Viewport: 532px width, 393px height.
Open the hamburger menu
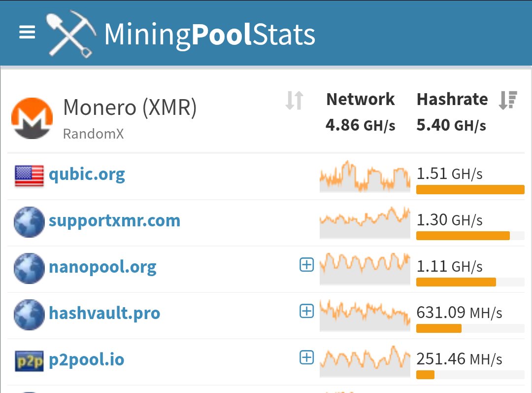click(x=27, y=32)
